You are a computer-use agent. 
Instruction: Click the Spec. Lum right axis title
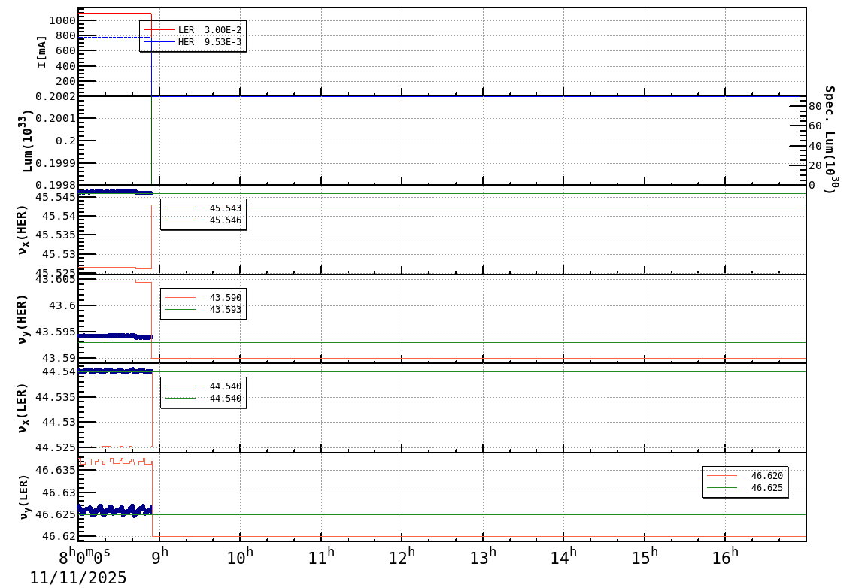829,140
